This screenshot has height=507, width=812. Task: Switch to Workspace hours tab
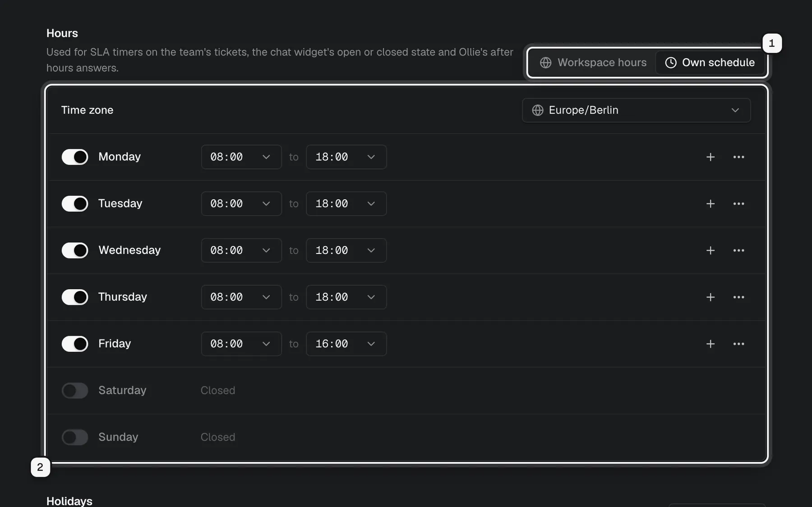593,63
